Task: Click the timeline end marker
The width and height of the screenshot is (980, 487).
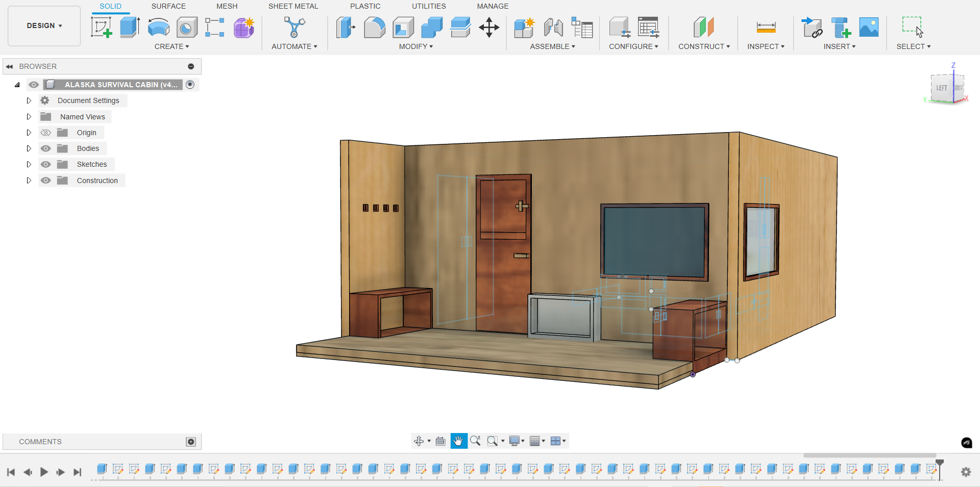Action: click(940, 469)
